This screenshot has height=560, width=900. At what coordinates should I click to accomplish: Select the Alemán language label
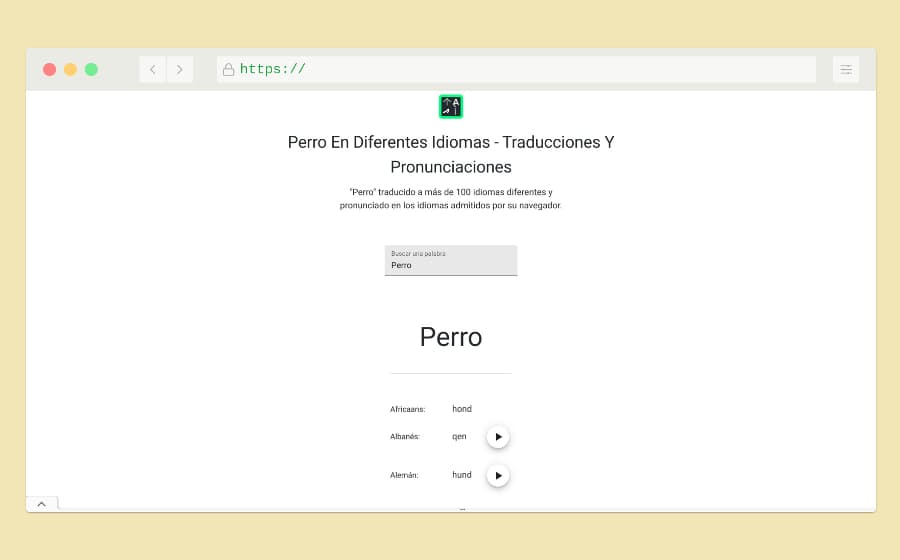pos(404,475)
